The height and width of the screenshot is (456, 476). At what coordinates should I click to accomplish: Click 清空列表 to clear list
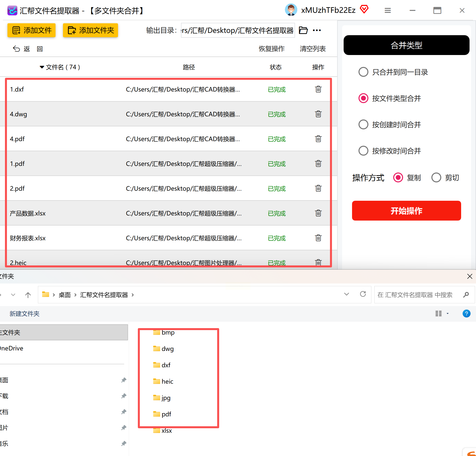(313, 49)
